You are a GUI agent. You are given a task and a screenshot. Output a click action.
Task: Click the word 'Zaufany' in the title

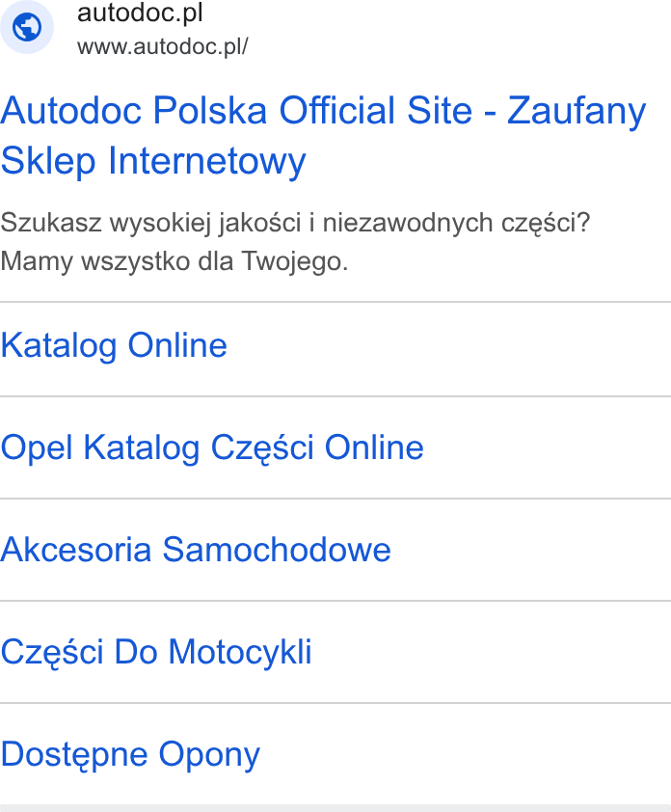[577, 111]
